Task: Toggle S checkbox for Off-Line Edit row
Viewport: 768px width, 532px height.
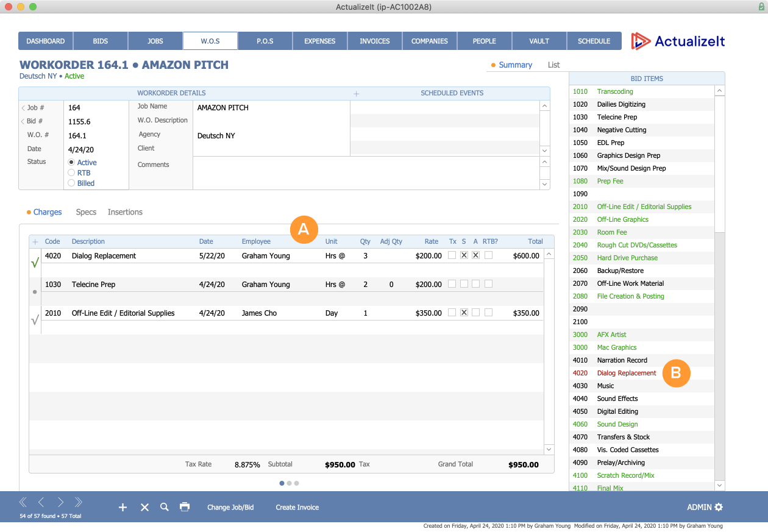Action: [x=464, y=313]
